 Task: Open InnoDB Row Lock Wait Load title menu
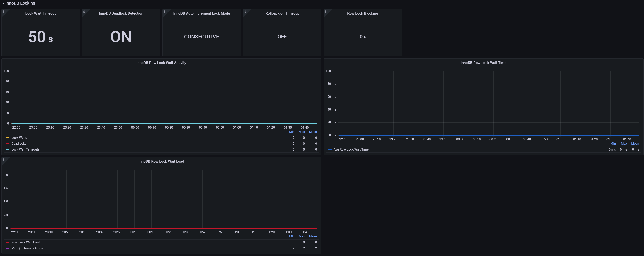[161, 161]
